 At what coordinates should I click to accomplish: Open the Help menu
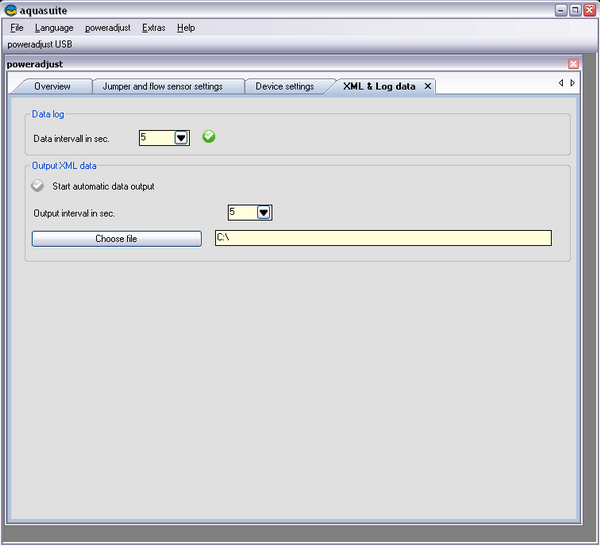pyautogui.click(x=186, y=28)
